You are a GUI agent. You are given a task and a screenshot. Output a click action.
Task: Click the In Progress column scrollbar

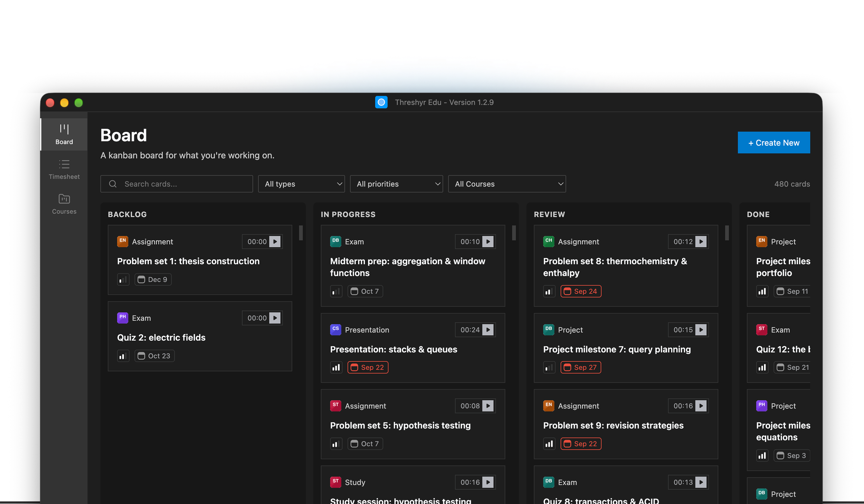[514, 233]
